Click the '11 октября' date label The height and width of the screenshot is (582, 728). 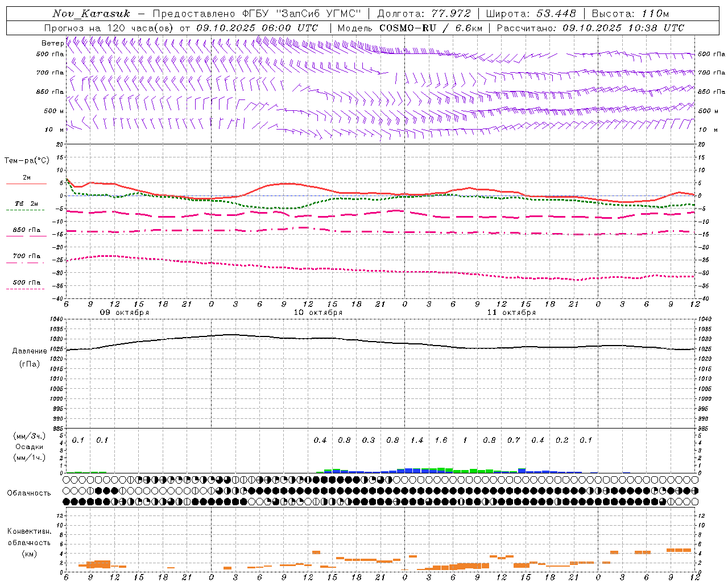511,313
